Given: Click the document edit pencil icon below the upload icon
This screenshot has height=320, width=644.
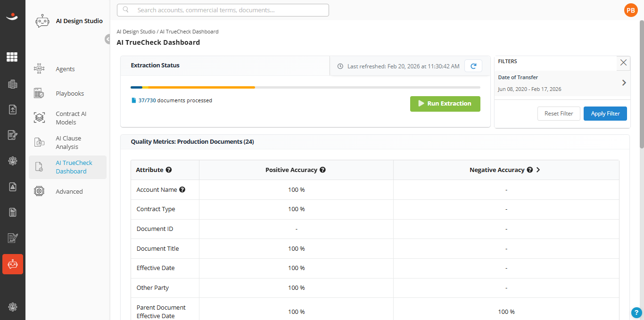Looking at the screenshot, I should pyautogui.click(x=12, y=135).
